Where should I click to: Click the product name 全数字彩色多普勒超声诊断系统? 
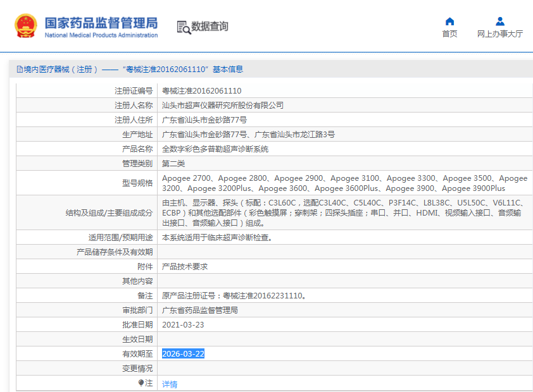coord(215,149)
